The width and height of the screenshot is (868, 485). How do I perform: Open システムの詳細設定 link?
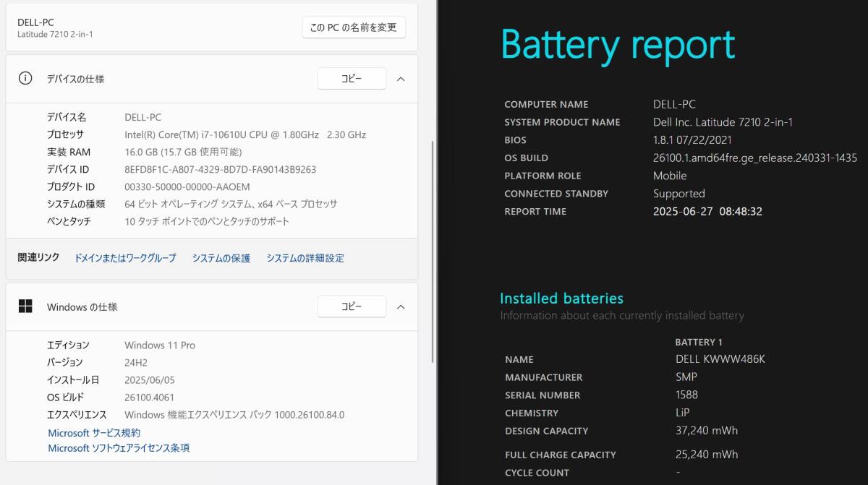coord(305,258)
